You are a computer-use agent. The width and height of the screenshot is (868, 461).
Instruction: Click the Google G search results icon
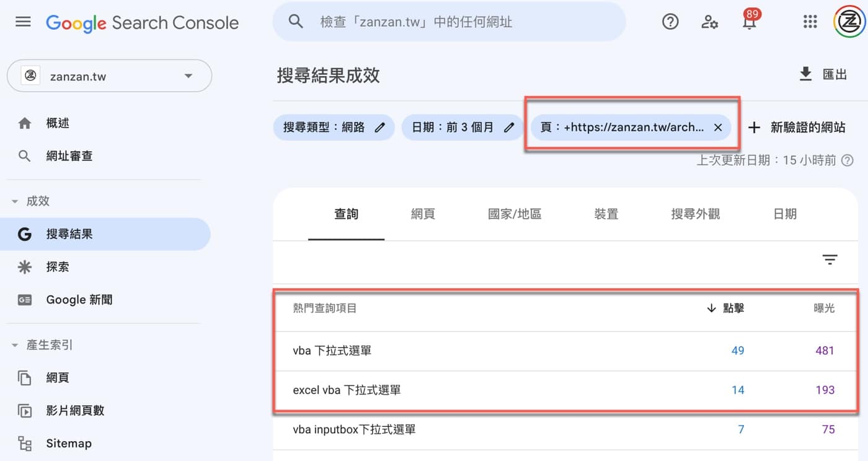click(x=25, y=234)
